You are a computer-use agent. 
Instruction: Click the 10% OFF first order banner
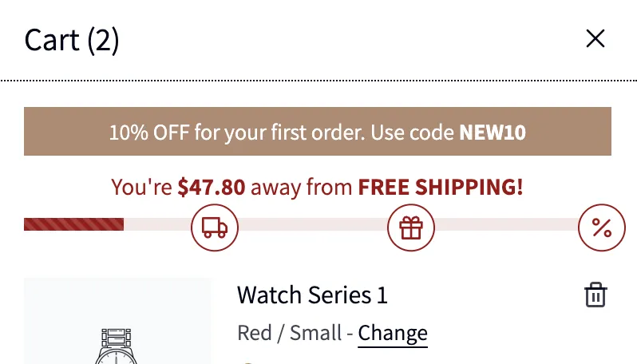(317, 132)
